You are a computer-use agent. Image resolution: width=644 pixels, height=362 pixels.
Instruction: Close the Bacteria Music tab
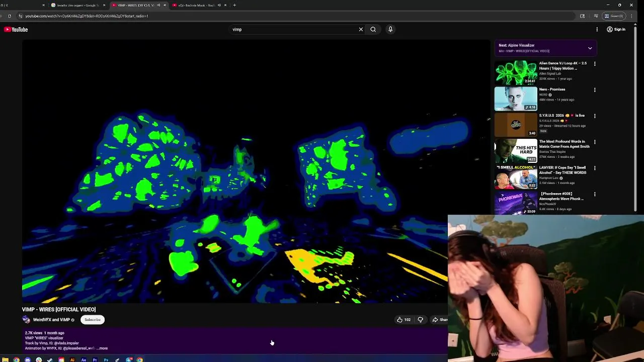[225, 5]
